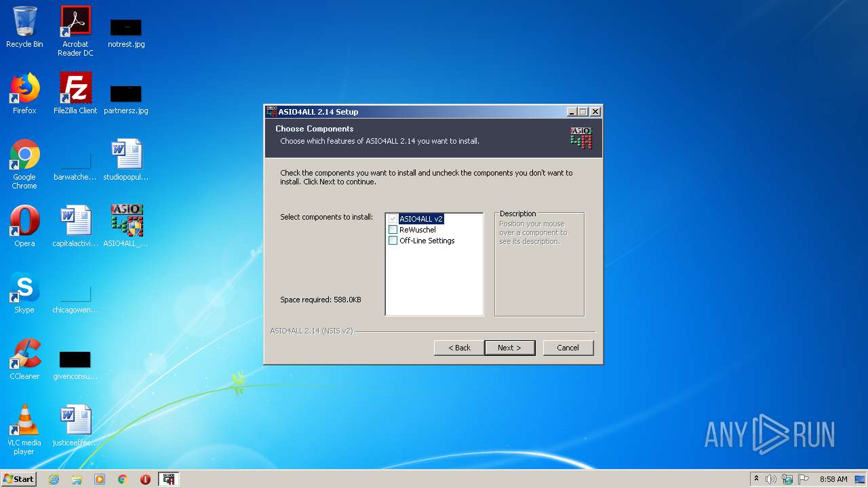Open Opera from the taskbar
This screenshot has height=488, width=868.
pos(145,479)
